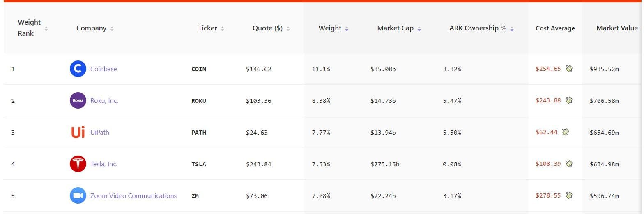Sort by Market Cap column
This screenshot has width=644, height=214.
(x=419, y=29)
